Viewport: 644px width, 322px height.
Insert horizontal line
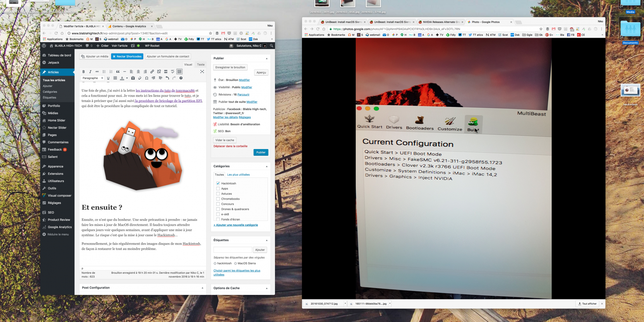pyautogui.click(x=125, y=71)
